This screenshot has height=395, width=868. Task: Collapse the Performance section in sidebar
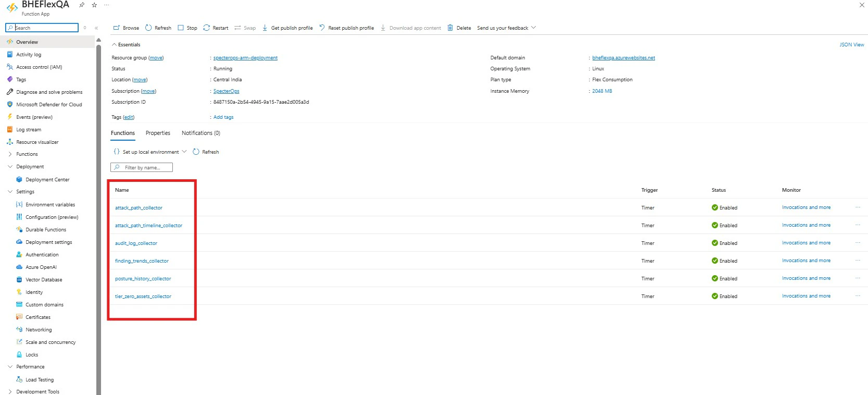pyautogui.click(x=10, y=367)
